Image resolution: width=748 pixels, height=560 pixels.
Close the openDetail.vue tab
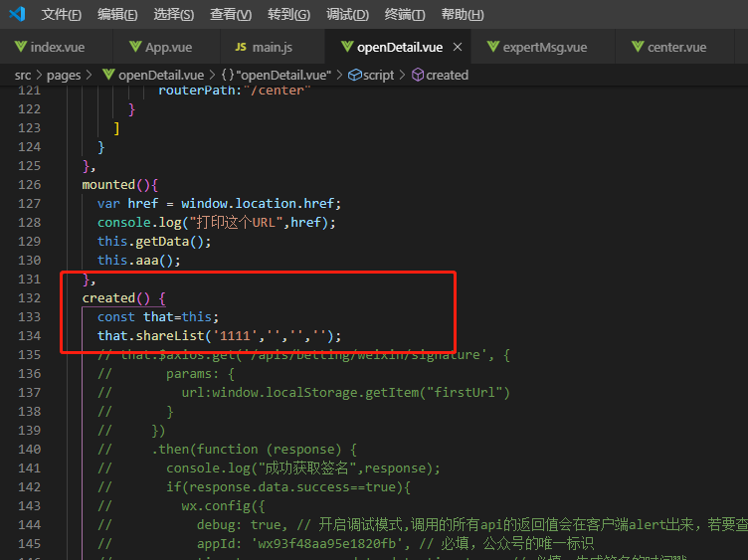pos(458,47)
